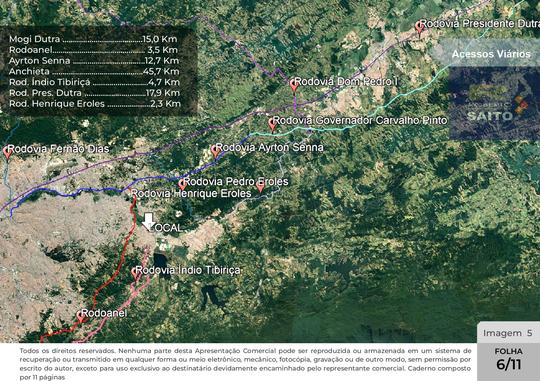This screenshot has width=540, height=381.
Task: Click the Folha 6/11 page indicator
Action: (509, 359)
